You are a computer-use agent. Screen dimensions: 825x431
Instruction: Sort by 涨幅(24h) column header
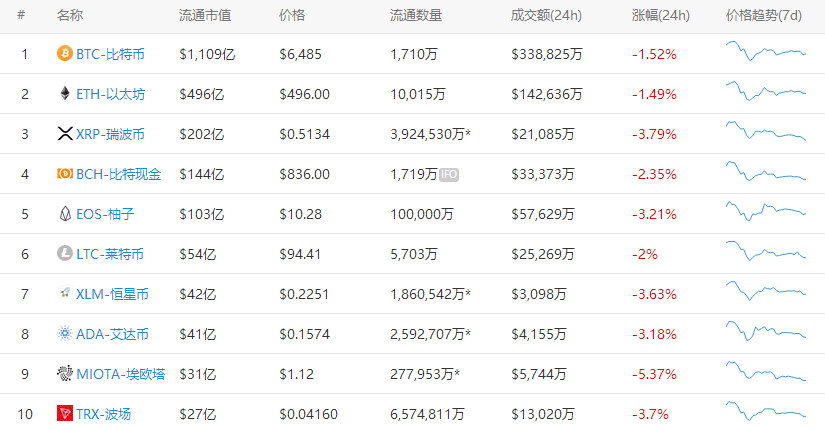[x=661, y=15]
